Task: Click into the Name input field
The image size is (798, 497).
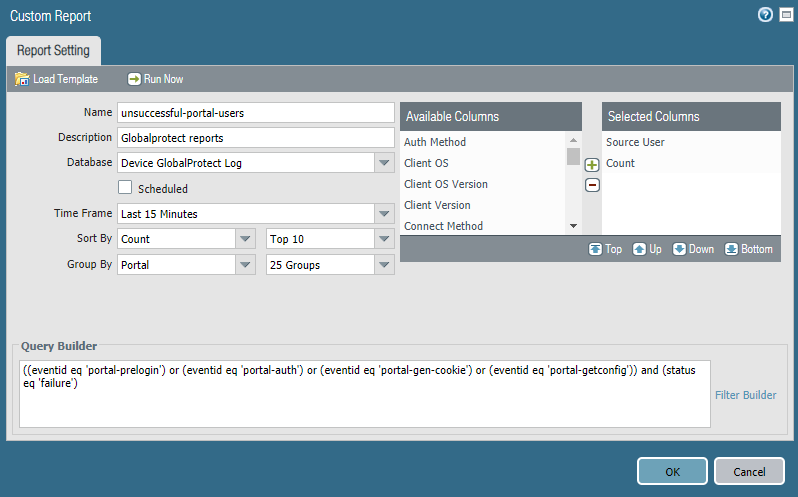Action: click(255, 113)
